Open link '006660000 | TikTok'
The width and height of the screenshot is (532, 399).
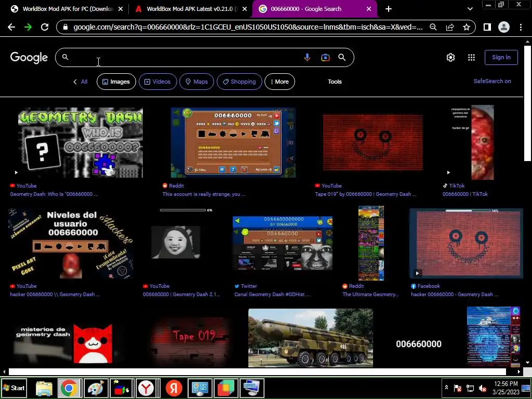pyautogui.click(x=465, y=194)
